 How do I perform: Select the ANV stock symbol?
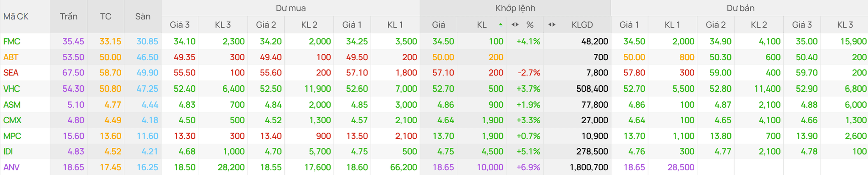point(11,167)
